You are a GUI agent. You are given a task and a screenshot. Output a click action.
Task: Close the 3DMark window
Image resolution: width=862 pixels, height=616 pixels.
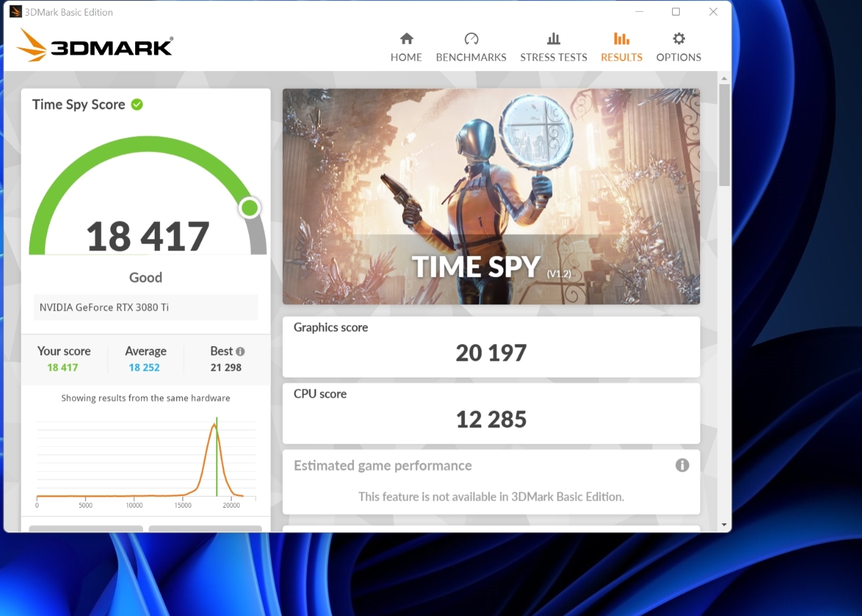[x=713, y=12]
